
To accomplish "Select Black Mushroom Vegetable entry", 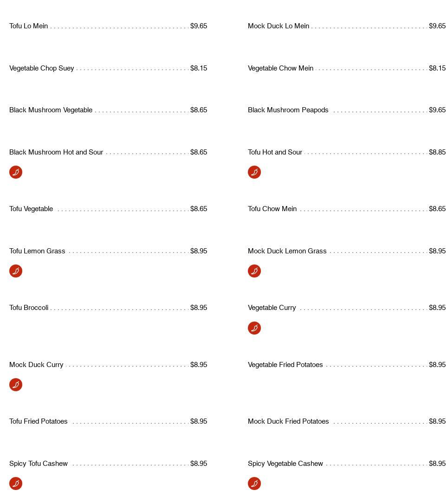I will tap(51, 110).
